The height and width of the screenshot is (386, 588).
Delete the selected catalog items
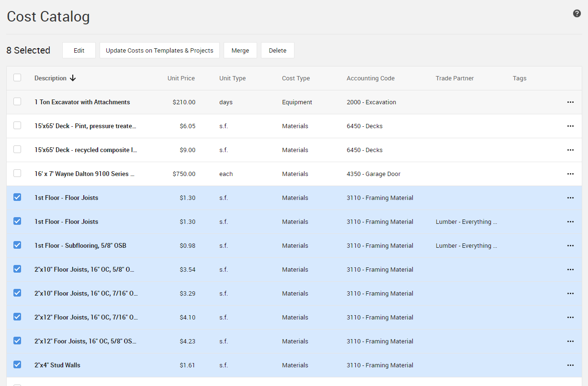click(x=277, y=50)
